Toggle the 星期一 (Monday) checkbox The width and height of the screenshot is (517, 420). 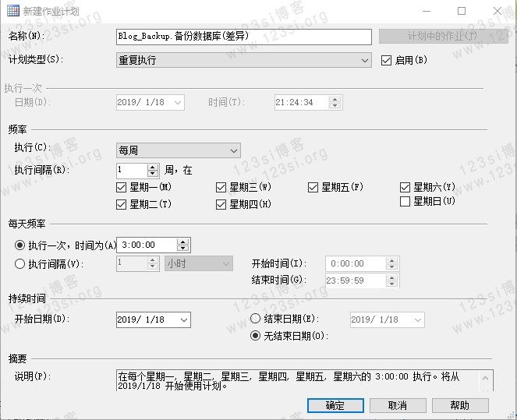[121, 187]
